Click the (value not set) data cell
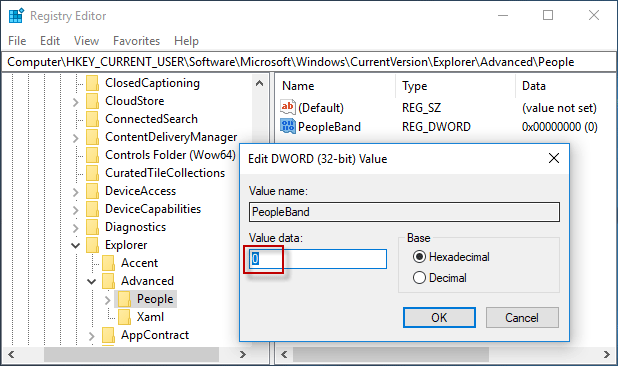This screenshot has height=366, width=618. click(559, 108)
